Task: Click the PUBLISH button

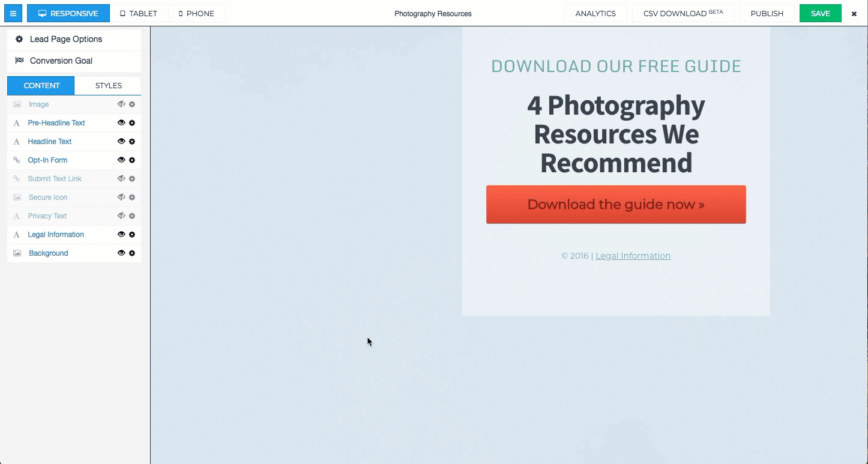Action: 767,13
